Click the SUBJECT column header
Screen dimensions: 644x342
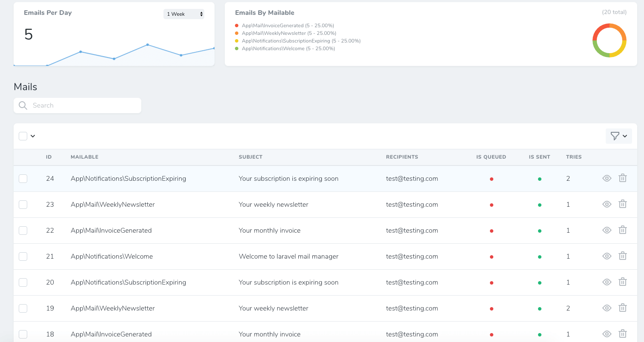(250, 157)
